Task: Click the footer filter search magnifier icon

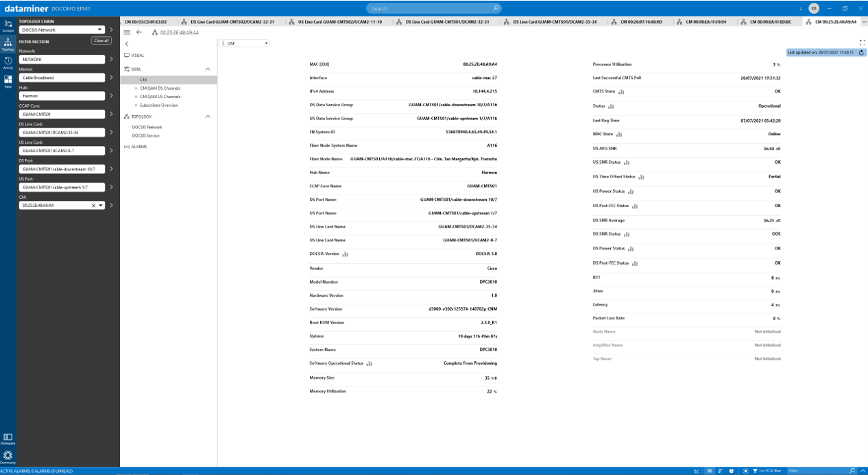Action: (x=852, y=471)
